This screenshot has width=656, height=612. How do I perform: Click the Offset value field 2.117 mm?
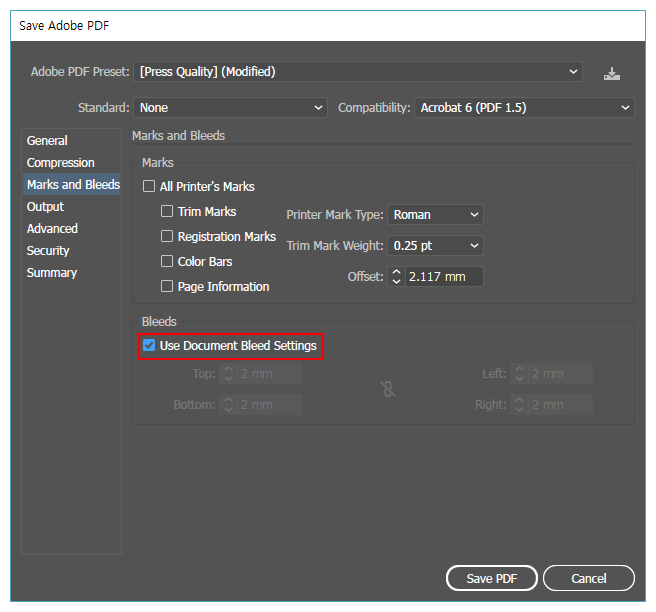click(444, 277)
